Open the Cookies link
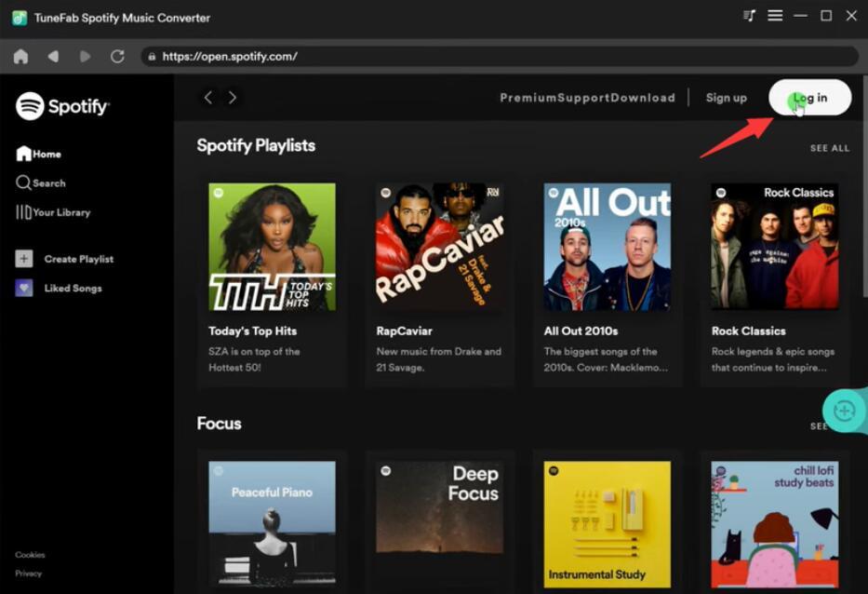The height and width of the screenshot is (594, 868). pyautogui.click(x=30, y=555)
